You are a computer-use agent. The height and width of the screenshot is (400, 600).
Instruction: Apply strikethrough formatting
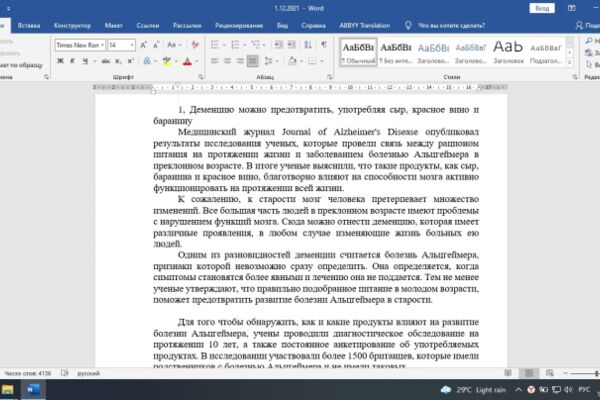click(x=106, y=61)
